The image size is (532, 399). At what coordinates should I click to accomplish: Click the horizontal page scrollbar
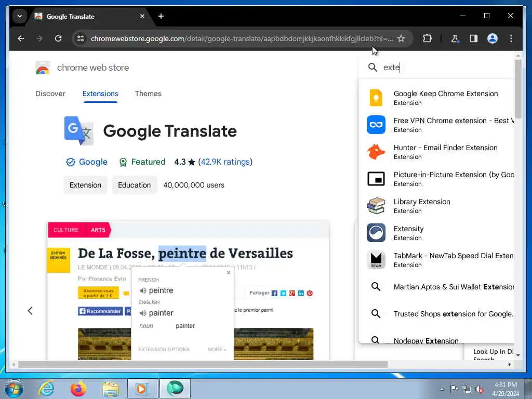pos(203,364)
